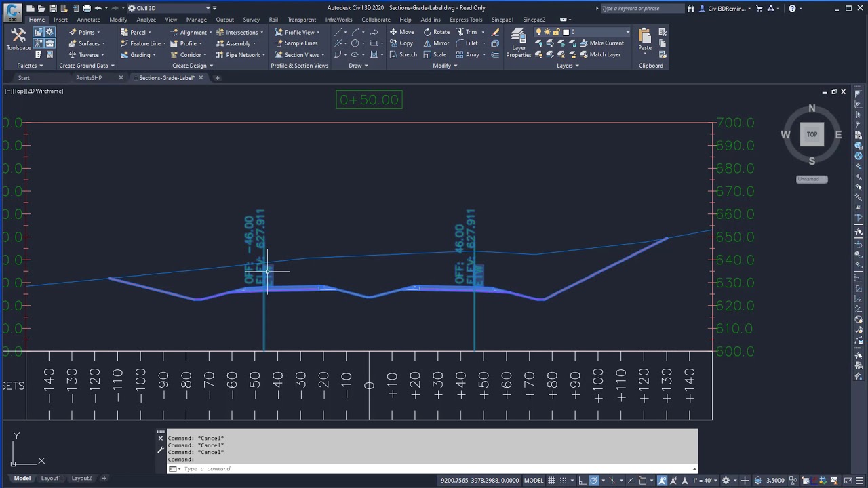Select the Copy tool
The width and height of the screenshot is (868, 488).
(x=401, y=43)
